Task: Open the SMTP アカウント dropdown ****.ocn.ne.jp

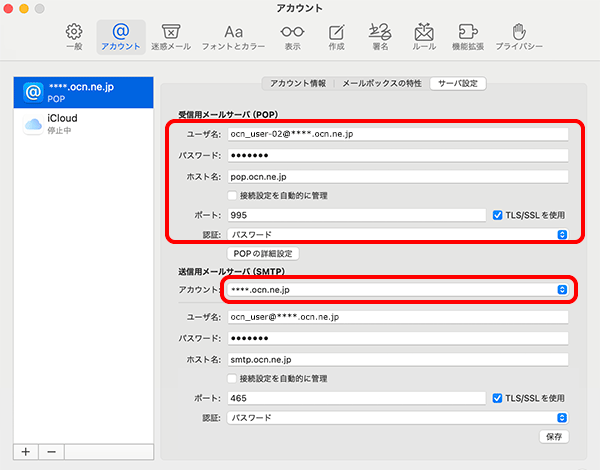Action: 398,290
